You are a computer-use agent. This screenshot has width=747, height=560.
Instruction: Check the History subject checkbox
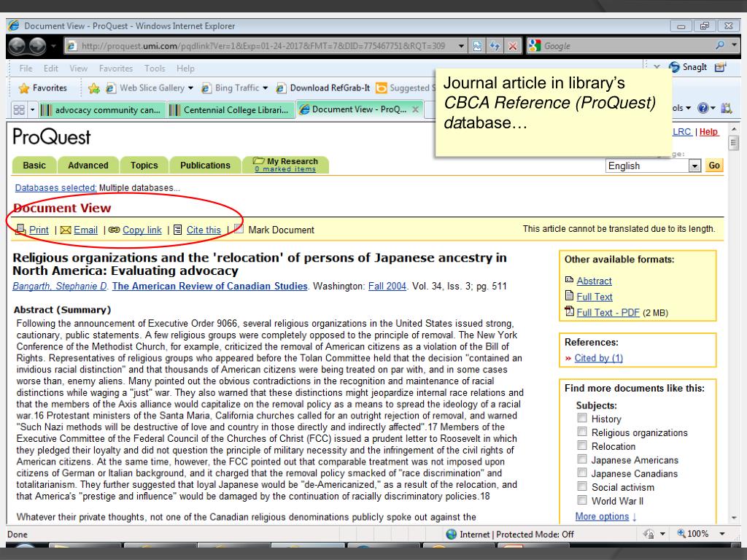581,418
